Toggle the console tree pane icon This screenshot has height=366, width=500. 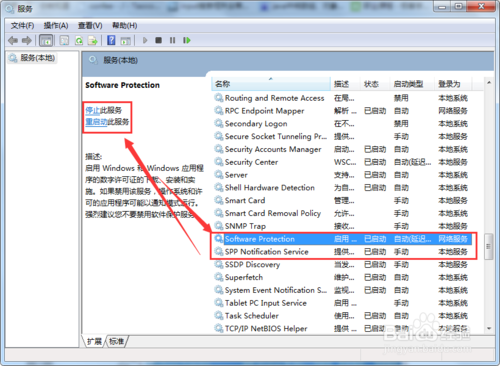pyautogui.click(x=46, y=41)
